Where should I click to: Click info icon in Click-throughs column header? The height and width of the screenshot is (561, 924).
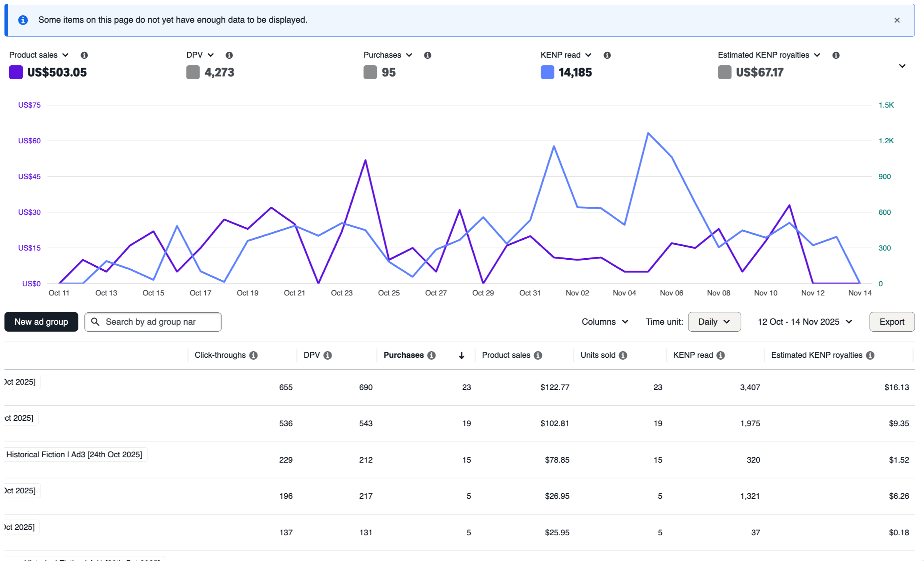253,355
